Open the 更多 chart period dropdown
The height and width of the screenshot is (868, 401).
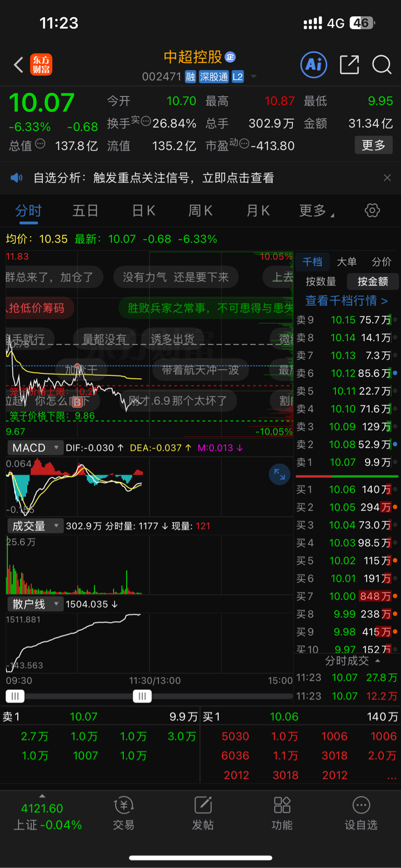coord(316,210)
